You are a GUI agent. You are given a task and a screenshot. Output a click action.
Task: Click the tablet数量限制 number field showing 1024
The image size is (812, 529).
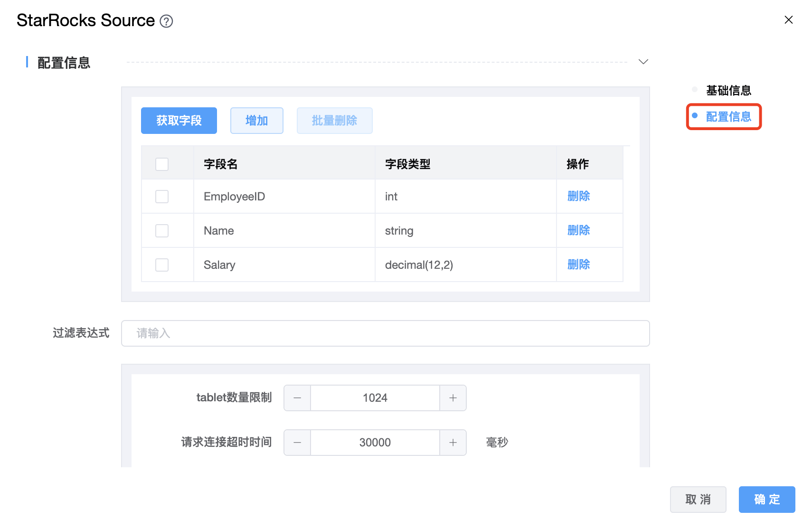[375, 398]
